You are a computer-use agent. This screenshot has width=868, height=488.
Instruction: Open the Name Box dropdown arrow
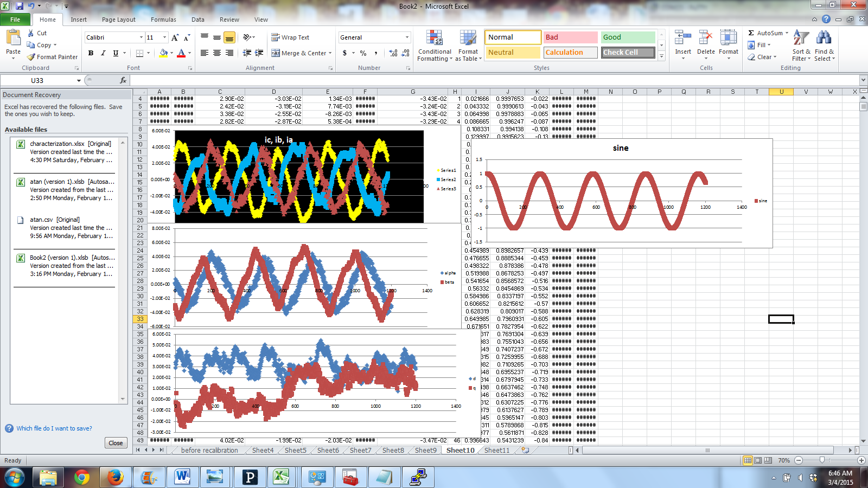click(79, 80)
